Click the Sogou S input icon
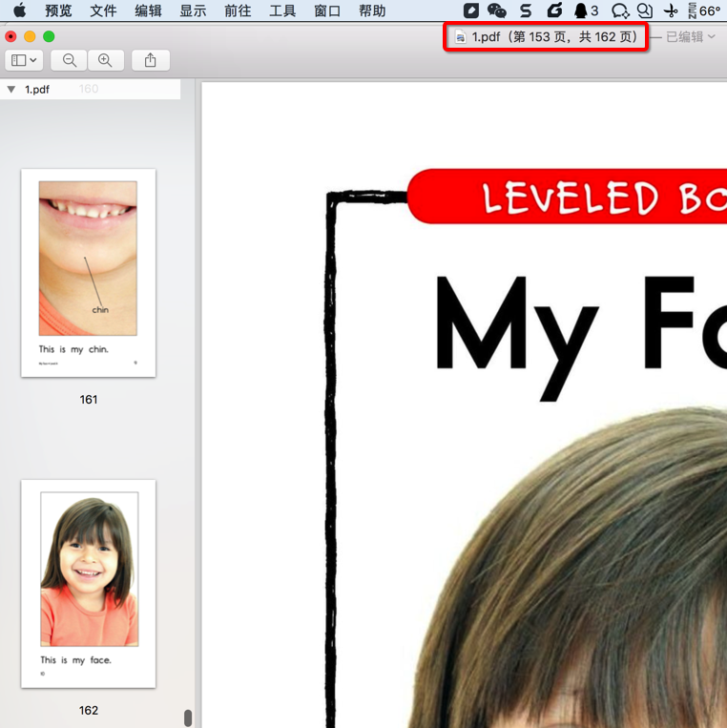 click(x=526, y=10)
